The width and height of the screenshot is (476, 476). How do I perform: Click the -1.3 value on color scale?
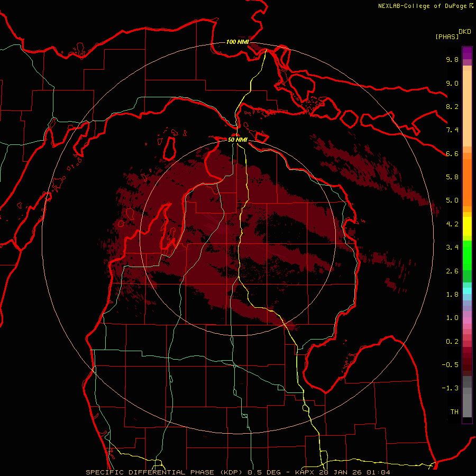pos(450,388)
